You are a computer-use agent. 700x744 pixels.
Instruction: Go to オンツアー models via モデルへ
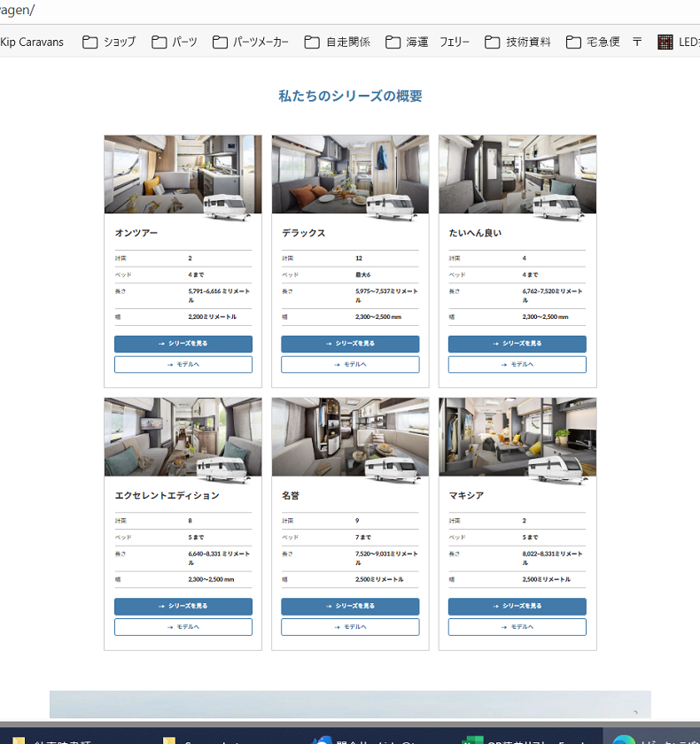pyautogui.click(x=183, y=364)
